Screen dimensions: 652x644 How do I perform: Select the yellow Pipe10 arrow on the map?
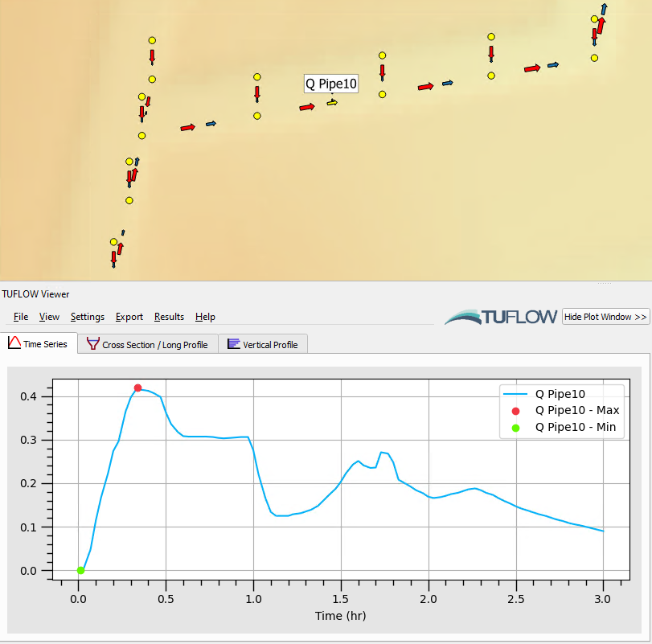point(332,103)
